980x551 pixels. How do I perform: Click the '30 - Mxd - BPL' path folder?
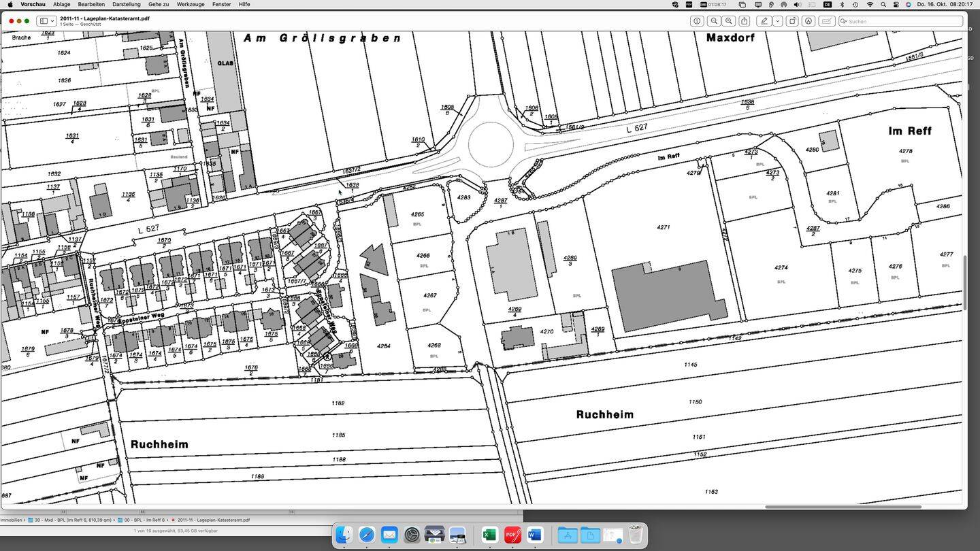coord(71,520)
